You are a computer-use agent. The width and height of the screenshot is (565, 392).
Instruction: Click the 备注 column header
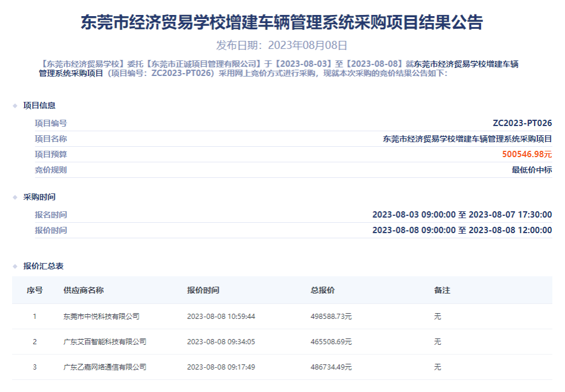click(442, 290)
